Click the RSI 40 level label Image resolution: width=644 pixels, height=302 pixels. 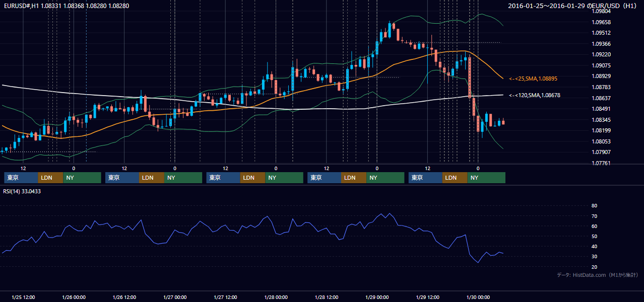click(594, 247)
